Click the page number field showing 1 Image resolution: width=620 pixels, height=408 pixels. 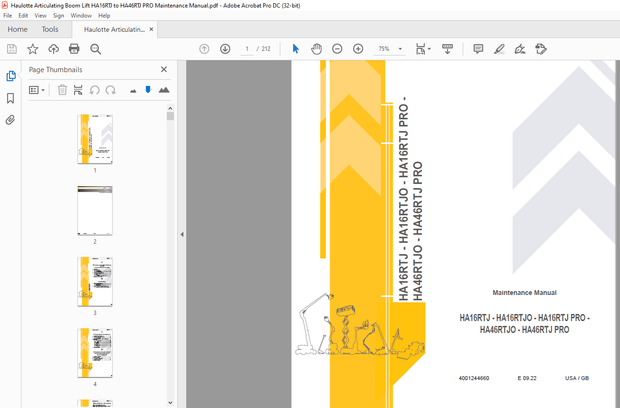pyautogui.click(x=247, y=49)
